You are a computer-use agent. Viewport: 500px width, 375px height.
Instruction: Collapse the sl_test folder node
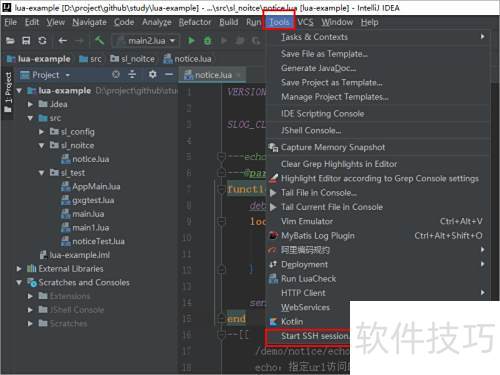(41, 173)
